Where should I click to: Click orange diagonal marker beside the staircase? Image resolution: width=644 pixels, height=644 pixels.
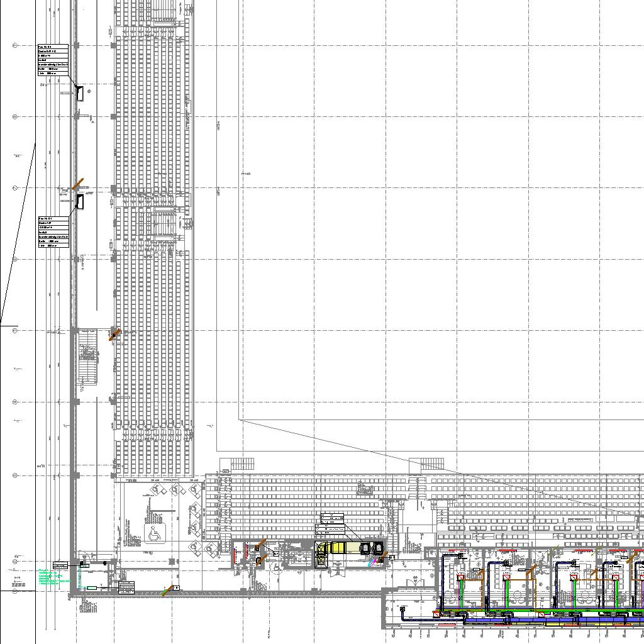(114, 334)
